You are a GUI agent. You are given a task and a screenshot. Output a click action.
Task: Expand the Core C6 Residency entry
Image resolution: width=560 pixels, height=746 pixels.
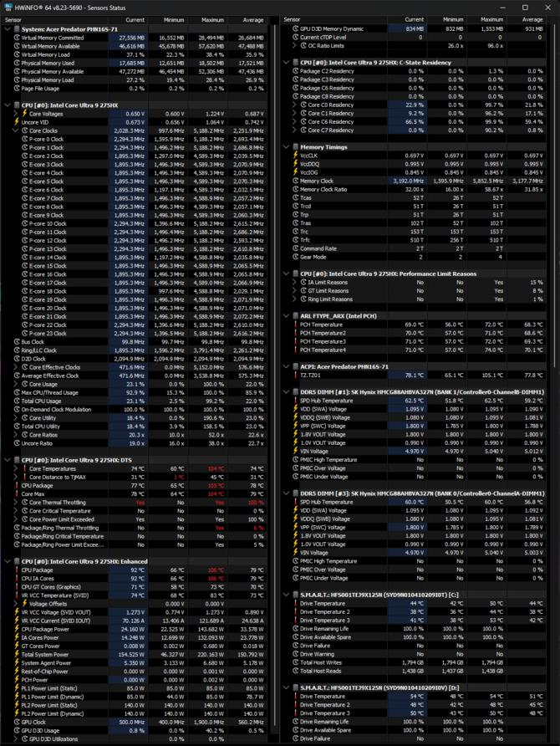295,122
